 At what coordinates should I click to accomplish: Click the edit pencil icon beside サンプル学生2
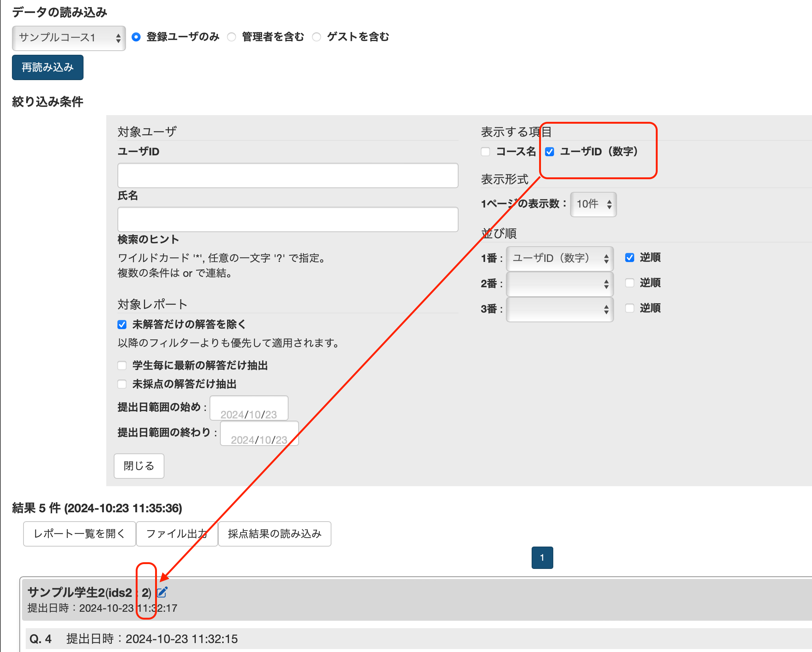click(x=162, y=592)
